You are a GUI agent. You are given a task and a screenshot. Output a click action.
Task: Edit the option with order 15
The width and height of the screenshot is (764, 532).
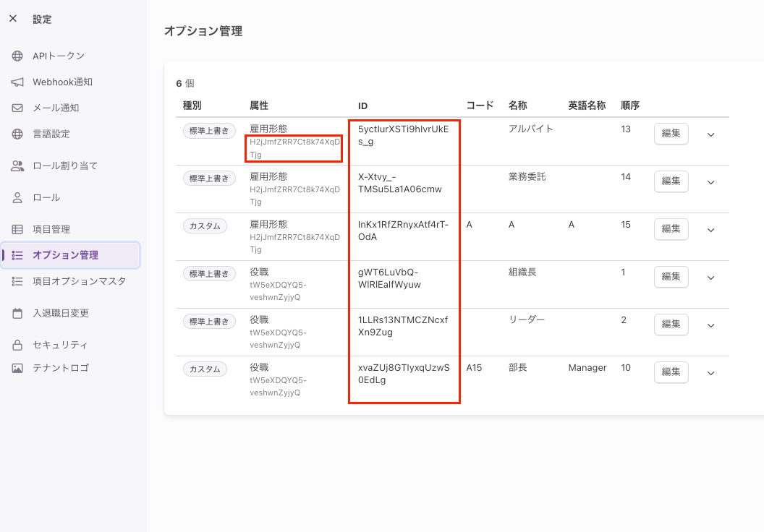(x=671, y=228)
